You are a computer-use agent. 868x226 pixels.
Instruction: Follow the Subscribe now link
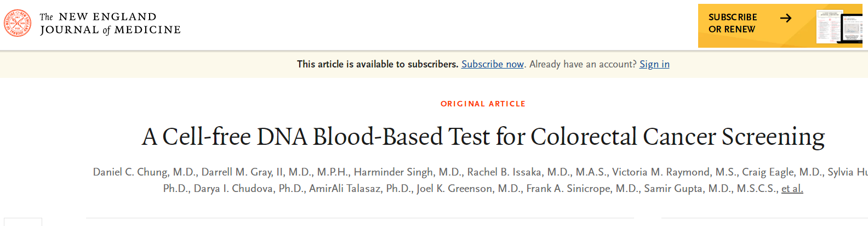coord(492,64)
